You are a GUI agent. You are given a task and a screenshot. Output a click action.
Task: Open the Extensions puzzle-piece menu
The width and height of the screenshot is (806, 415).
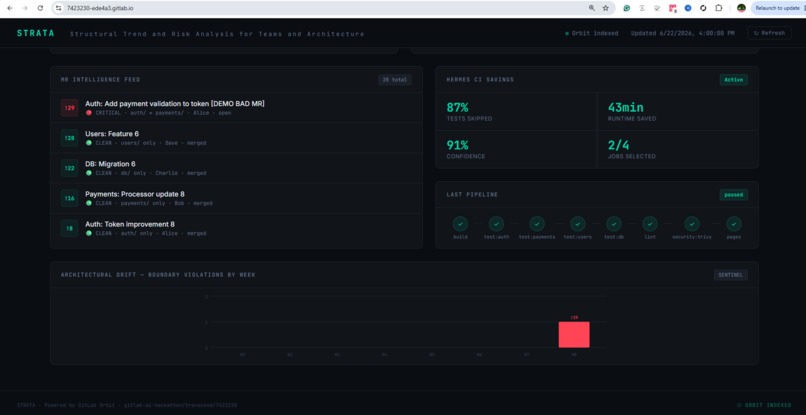point(719,8)
